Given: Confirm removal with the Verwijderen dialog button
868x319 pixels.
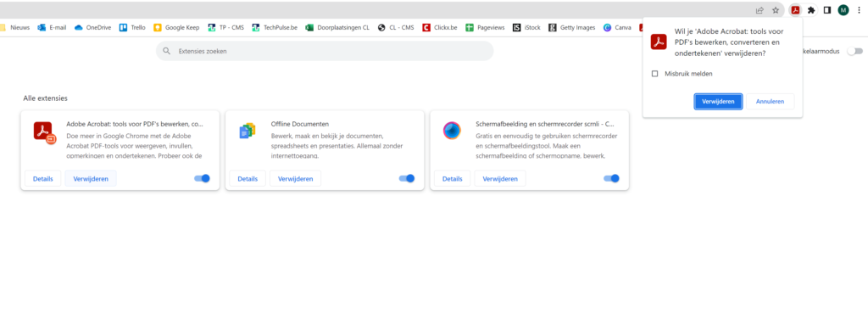Looking at the screenshot, I should click(x=718, y=101).
